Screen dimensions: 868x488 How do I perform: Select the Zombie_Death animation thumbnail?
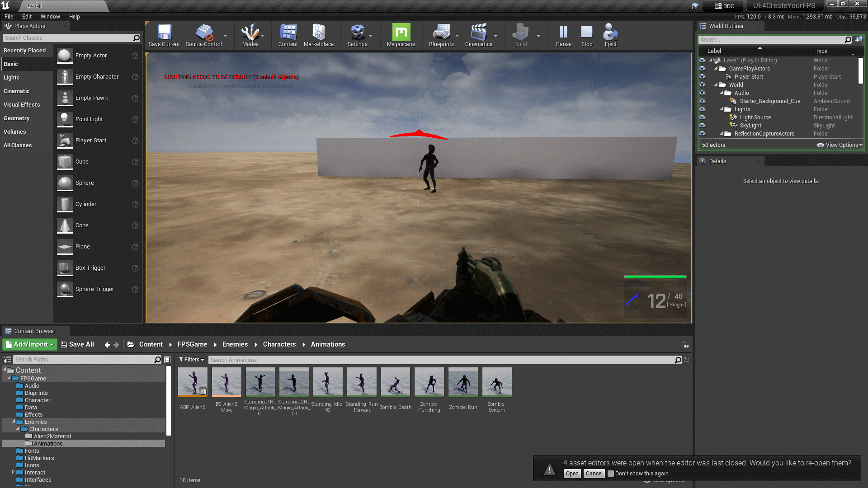395,382
